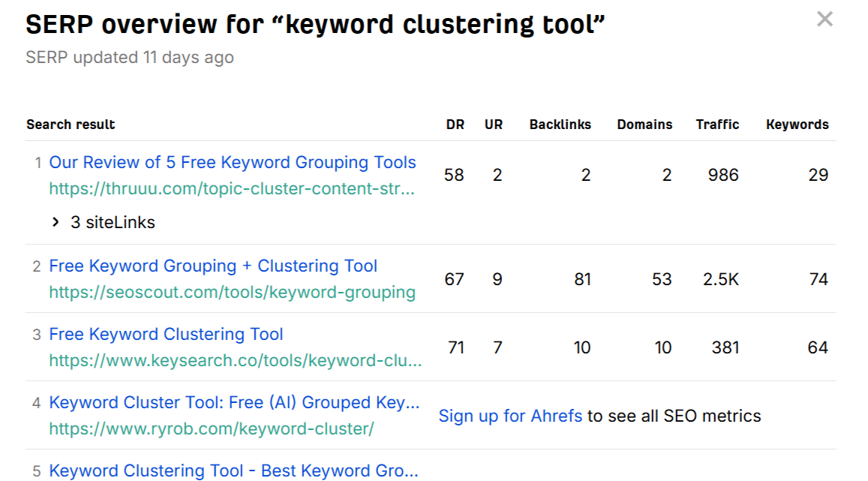This screenshot has width=868, height=481.
Task: Select traffic value 2.5K in seoscout row
Action: [721, 279]
